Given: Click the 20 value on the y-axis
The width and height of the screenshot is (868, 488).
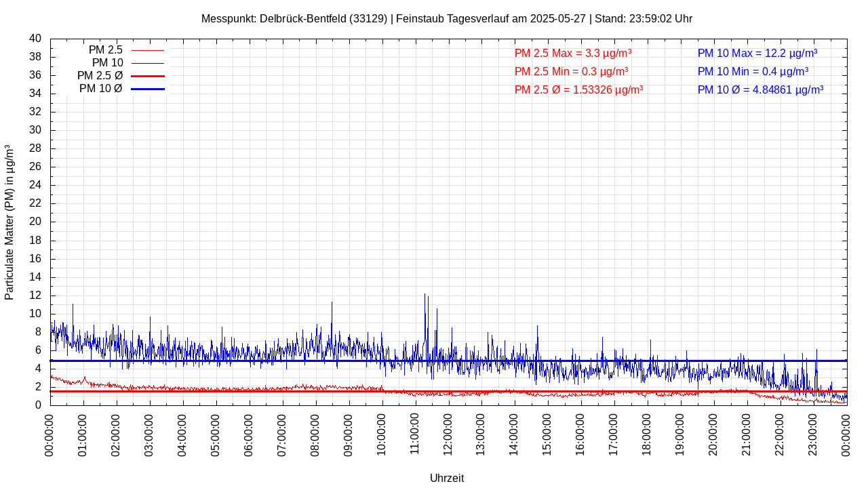Looking at the screenshot, I should coord(35,222).
